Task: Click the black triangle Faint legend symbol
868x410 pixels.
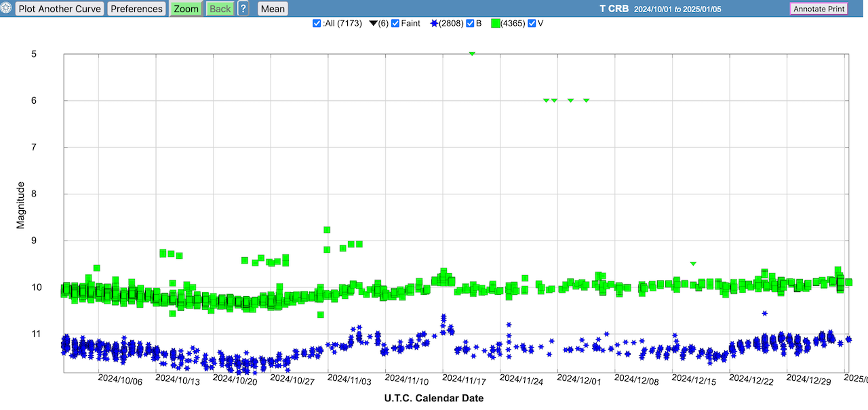Action: click(x=373, y=24)
